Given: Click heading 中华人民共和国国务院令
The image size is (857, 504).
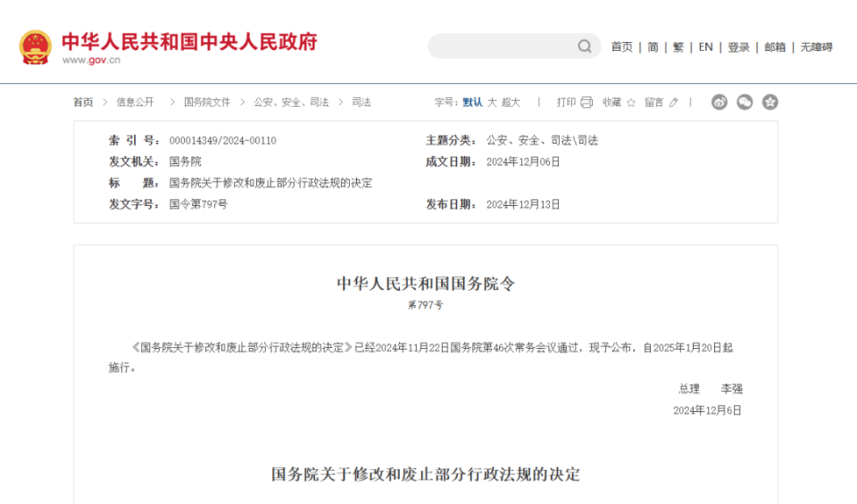Looking at the screenshot, I should (426, 284).
